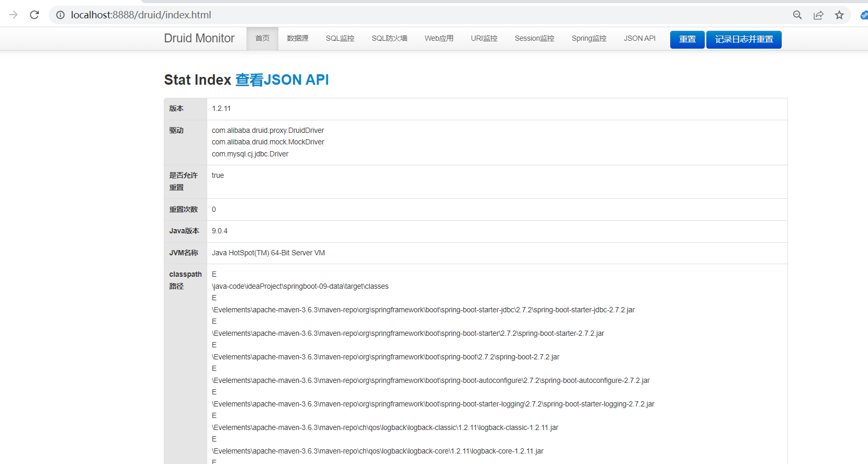The width and height of the screenshot is (868, 464).
Task: Click the share page icon
Action: point(818,15)
